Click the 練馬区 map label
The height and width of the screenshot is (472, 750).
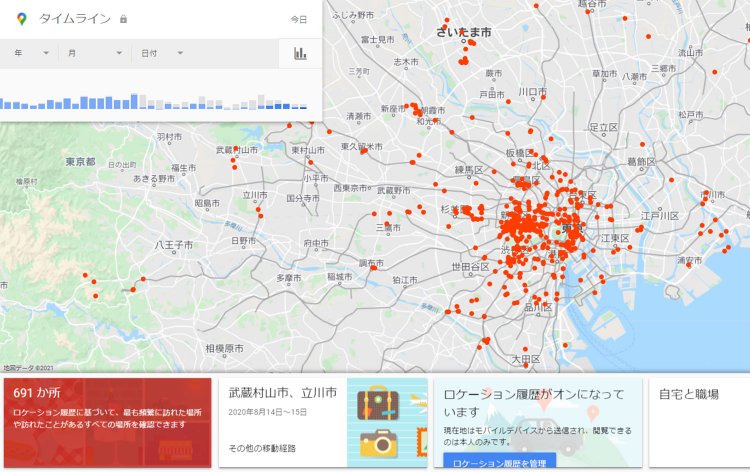tap(469, 170)
